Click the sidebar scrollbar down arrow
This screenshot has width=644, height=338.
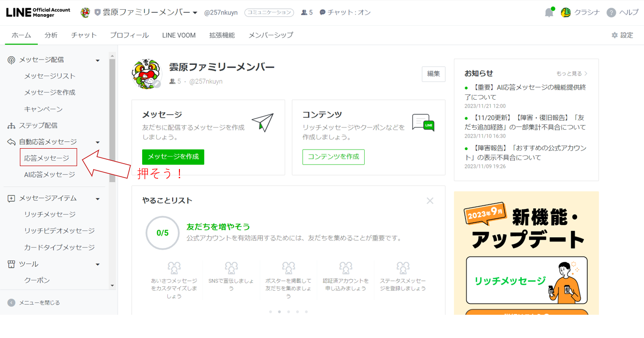tap(112, 286)
